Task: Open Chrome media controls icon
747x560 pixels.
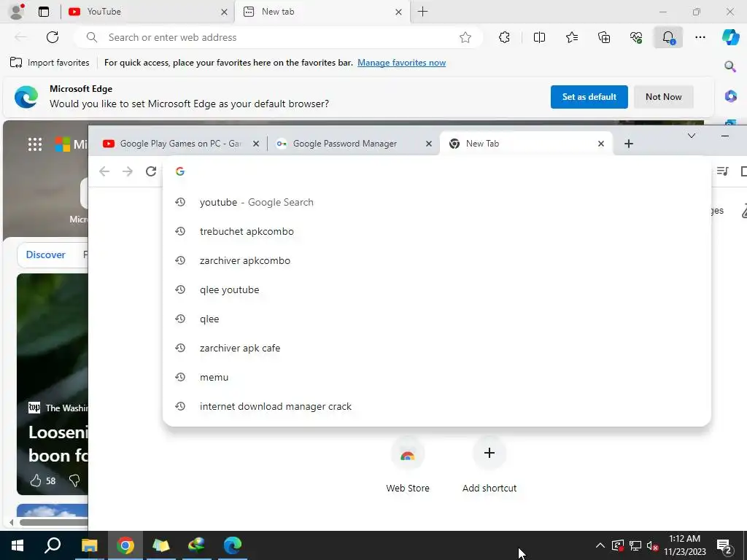Action: (722, 171)
